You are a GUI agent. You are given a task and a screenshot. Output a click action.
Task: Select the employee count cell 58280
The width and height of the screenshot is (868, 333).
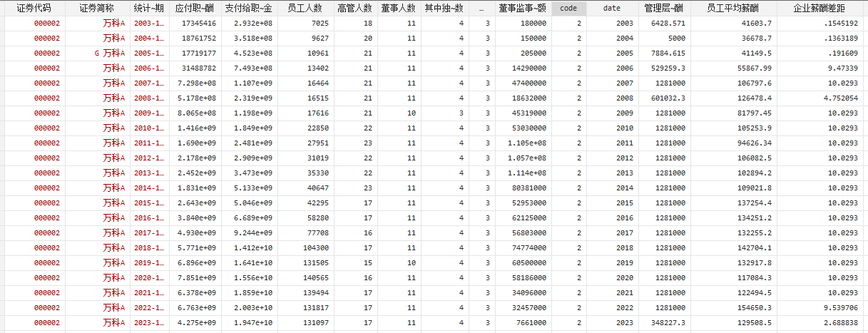click(x=305, y=218)
